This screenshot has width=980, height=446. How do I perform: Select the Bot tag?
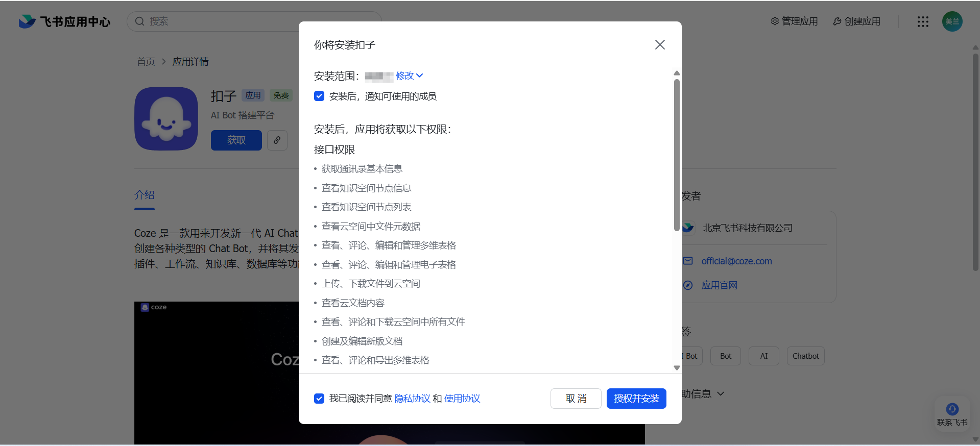726,356
